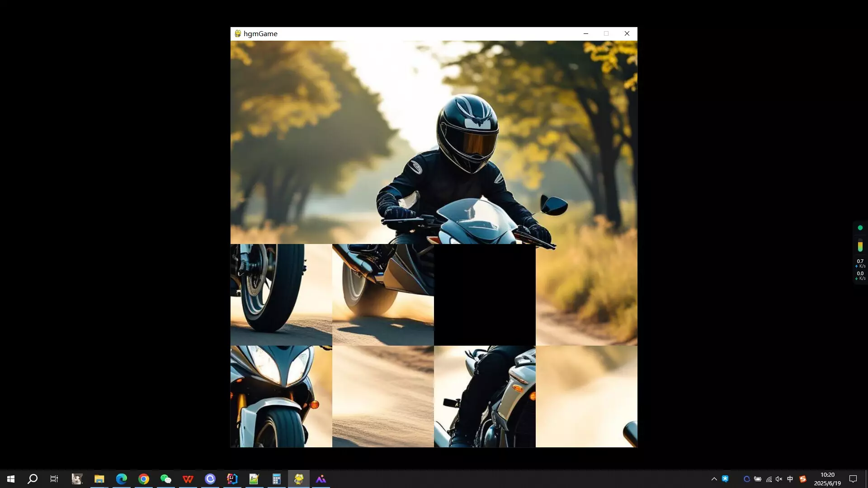Switch input language via 中 indicator
Viewport: 868px width, 488px height.
(790, 479)
